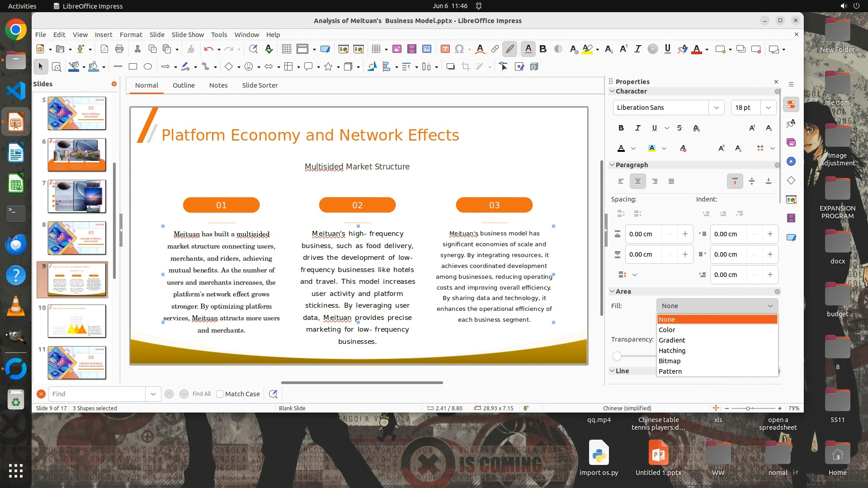The width and height of the screenshot is (868, 488).
Task: Select the Rectangle drawing tool
Action: pyautogui.click(x=133, y=67)
